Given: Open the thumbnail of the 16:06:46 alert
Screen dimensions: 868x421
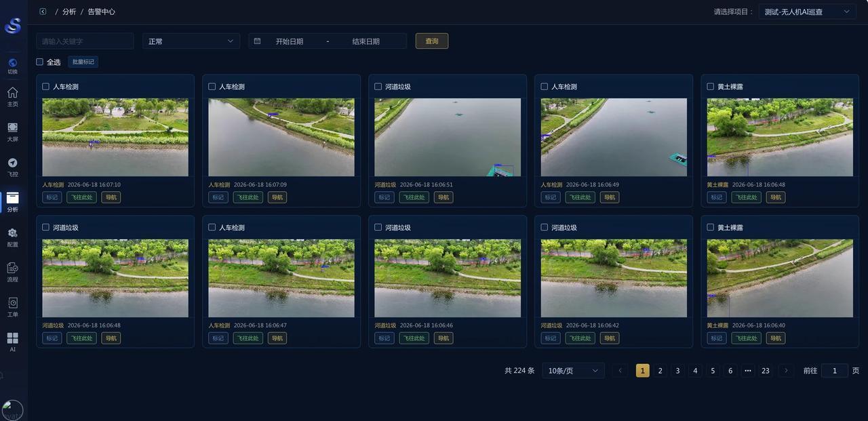Looking at the screenshot, I should (x=448, y=279).
